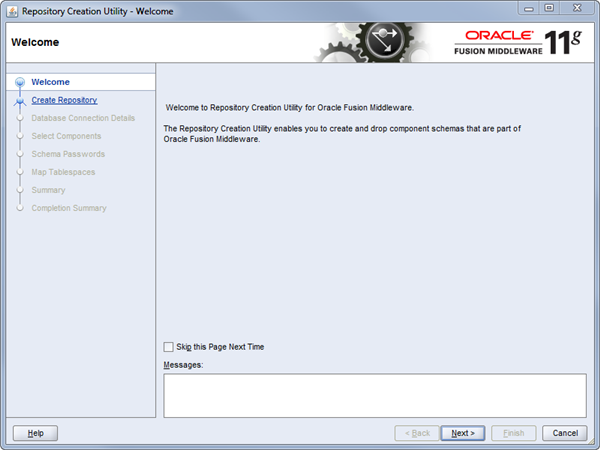Click the bold Welcome page heading

click(x=35, y=42)
